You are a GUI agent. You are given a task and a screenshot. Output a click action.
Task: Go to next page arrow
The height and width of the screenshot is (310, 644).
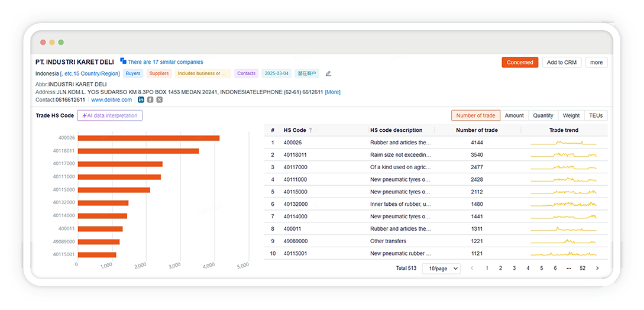coord(597,268)
